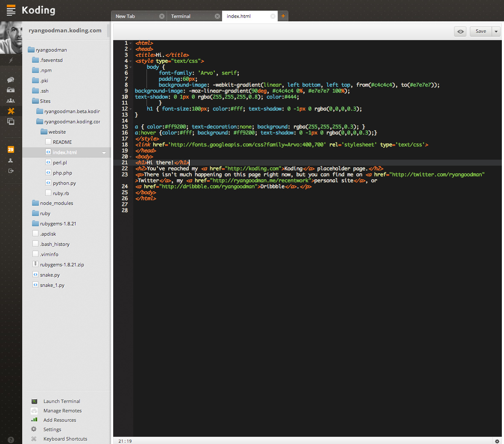Click the orange 29 notifications badge
The image size is (504, 444).
[11, 149]
